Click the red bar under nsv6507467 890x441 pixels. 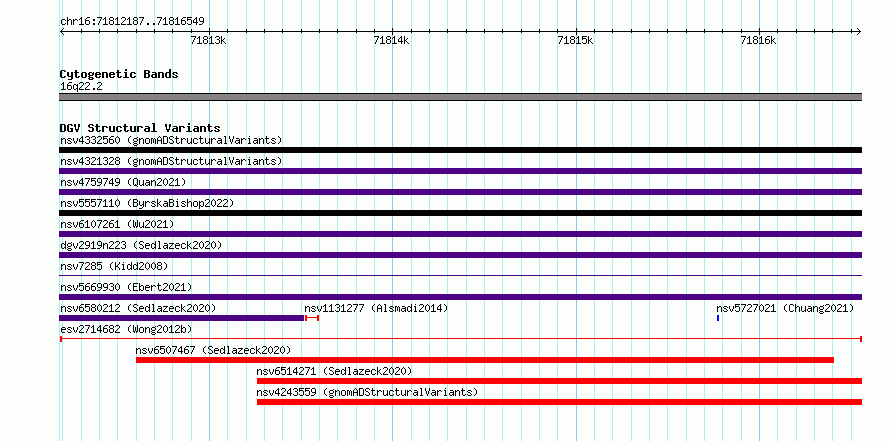485,360
